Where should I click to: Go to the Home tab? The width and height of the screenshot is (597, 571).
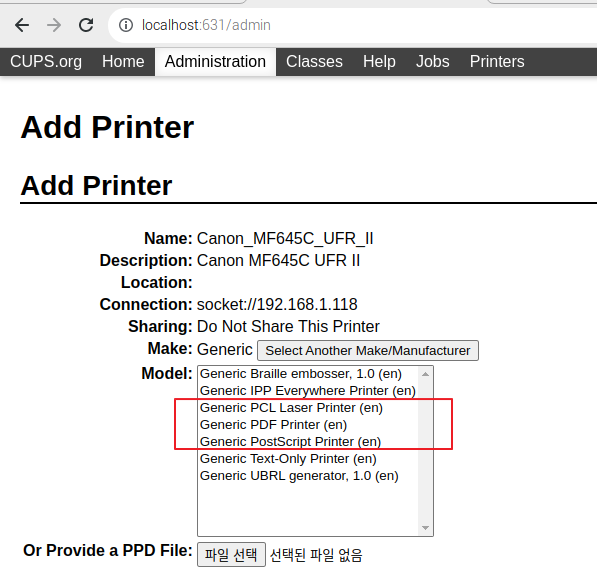click(123, 62)
